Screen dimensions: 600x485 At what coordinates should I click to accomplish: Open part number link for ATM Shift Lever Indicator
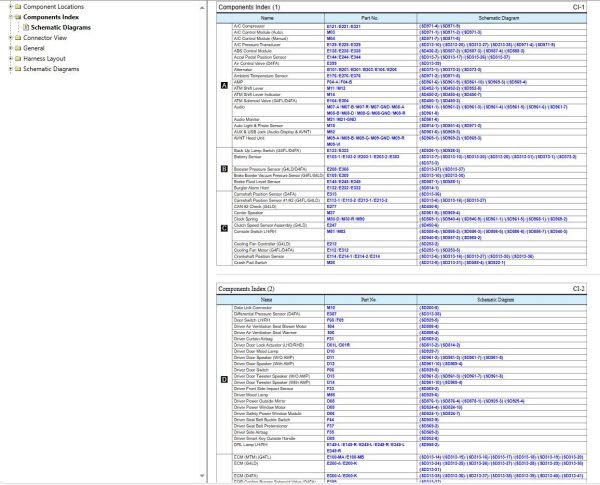[331, 94]
